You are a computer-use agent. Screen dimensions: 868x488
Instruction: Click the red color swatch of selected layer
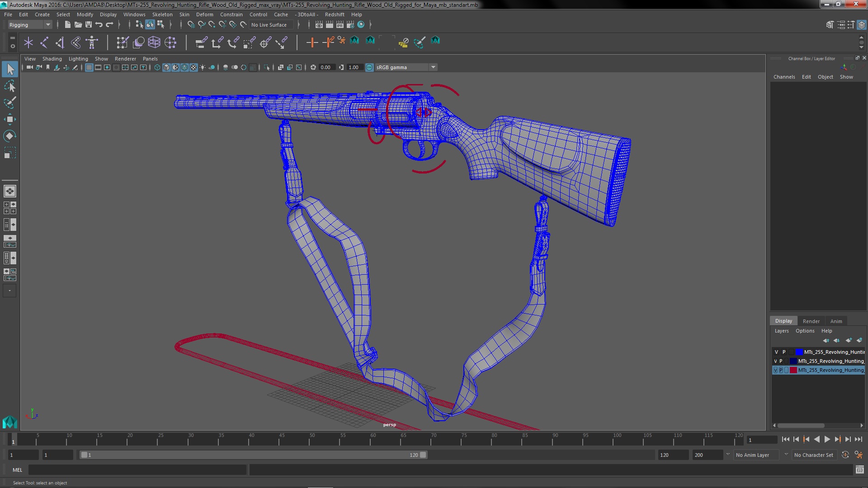click(793, 370)
